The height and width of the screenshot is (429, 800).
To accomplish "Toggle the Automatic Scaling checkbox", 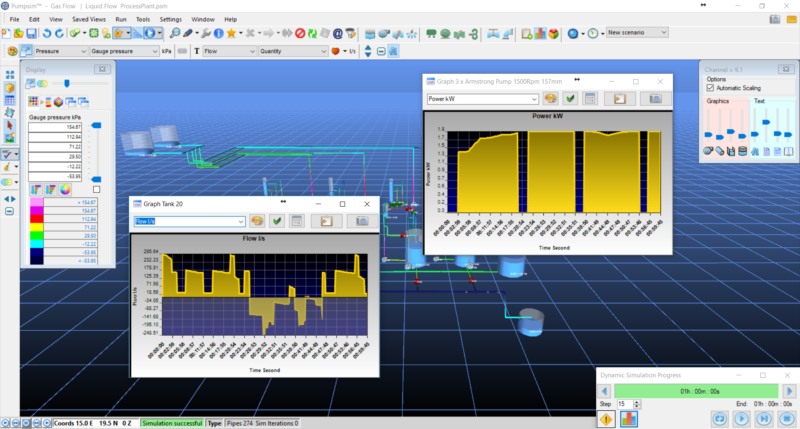I will coord(711,88).
